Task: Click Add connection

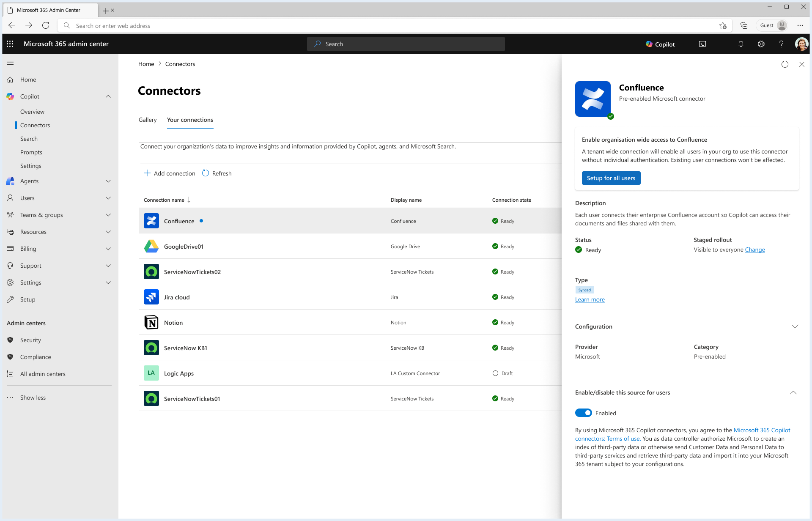Action: 170,173
